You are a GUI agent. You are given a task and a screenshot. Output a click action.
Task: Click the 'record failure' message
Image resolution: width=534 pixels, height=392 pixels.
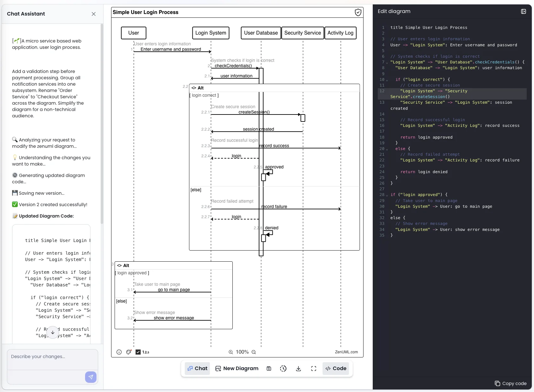click(274, 206)
